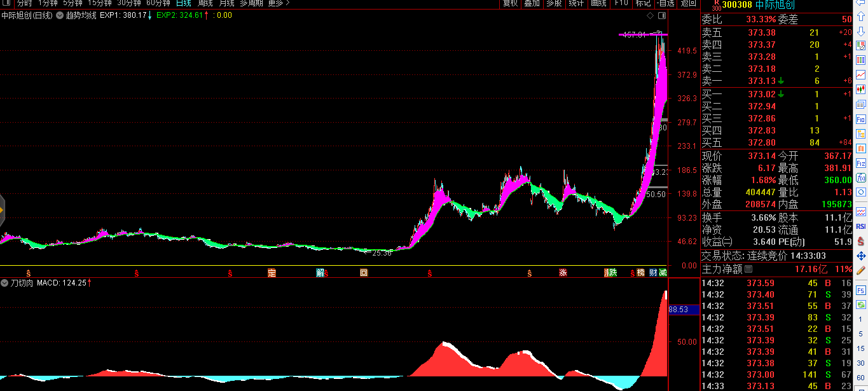Expand the left edge panel arrow handle
The image size is (868, 391).
coord(2,209)
